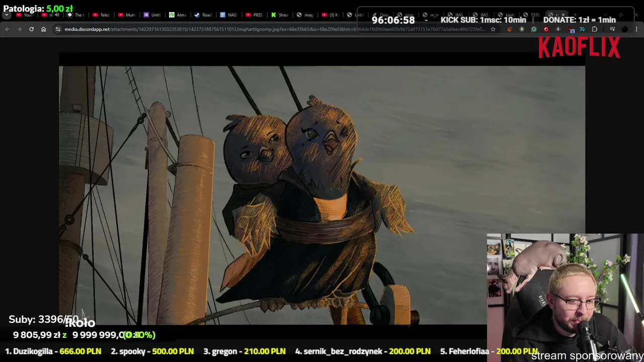Open a new browser tab

pos(576,15)
